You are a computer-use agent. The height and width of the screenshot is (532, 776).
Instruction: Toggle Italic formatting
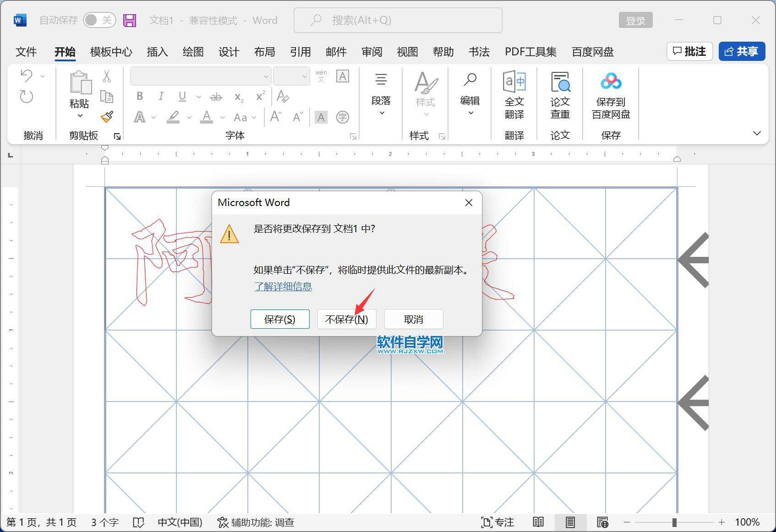161,96
